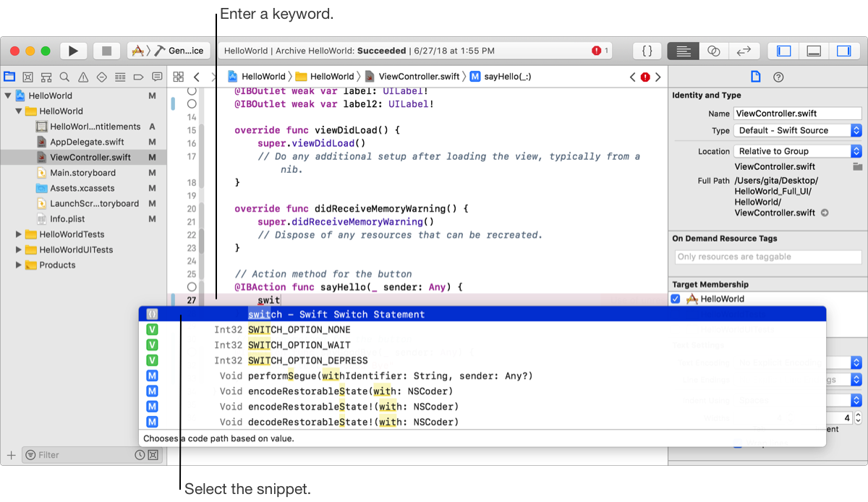Screen dimensions: 868x502
Task: Click HelloWorld project in jump bar
Action: 257,77
